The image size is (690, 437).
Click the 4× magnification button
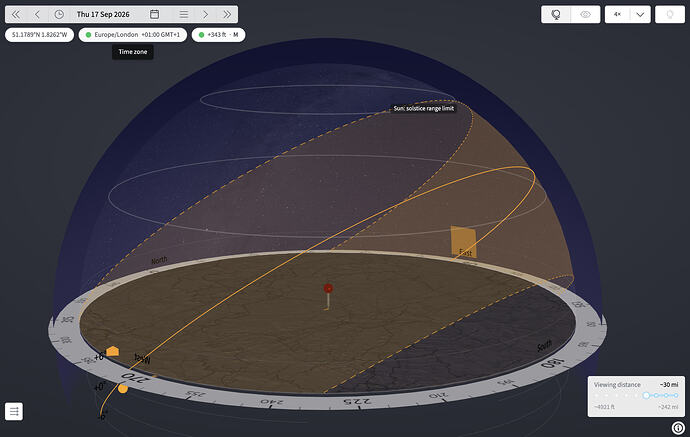point(617,15)
